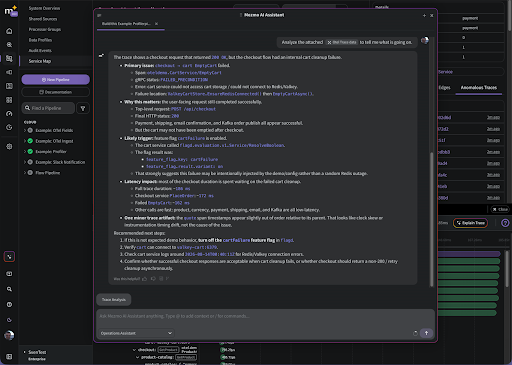The width and height of the screenshot is (512, 365).
Task: Click the help question mark icon
Action: point(505,223)
